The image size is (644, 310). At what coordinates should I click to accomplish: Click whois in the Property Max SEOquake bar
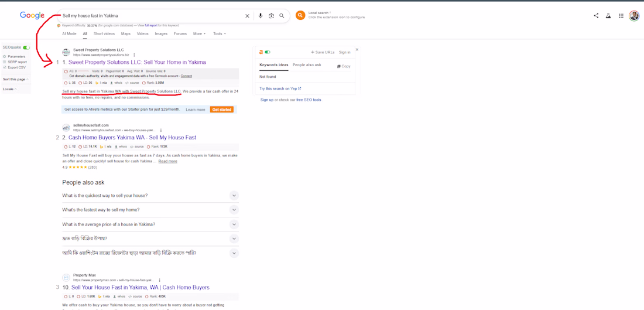[119, 297]
